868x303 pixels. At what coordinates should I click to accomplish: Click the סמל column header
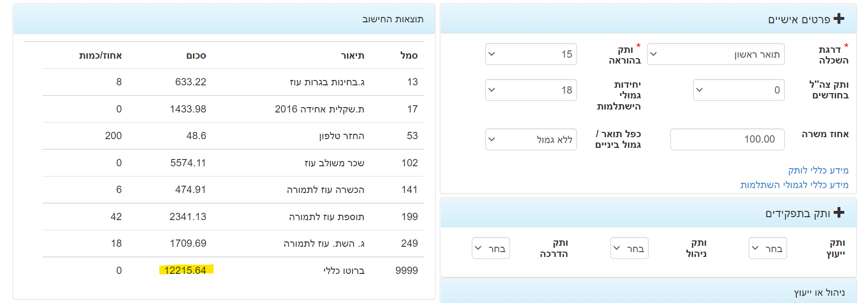(409, 56)
